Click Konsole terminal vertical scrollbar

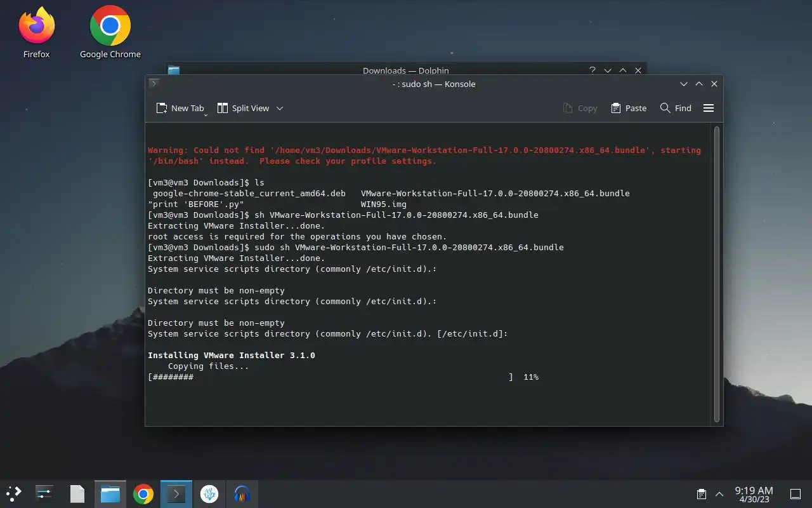click(x=717, y=274)
